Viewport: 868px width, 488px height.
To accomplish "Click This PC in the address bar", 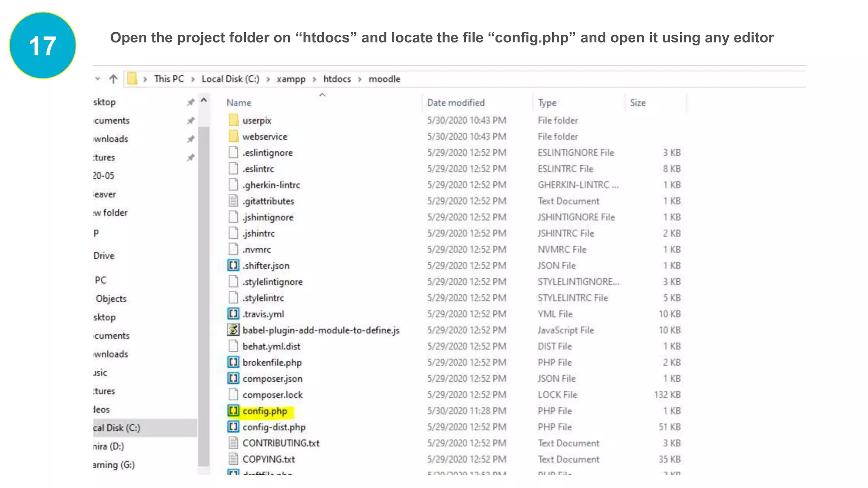I will [169, 79].
